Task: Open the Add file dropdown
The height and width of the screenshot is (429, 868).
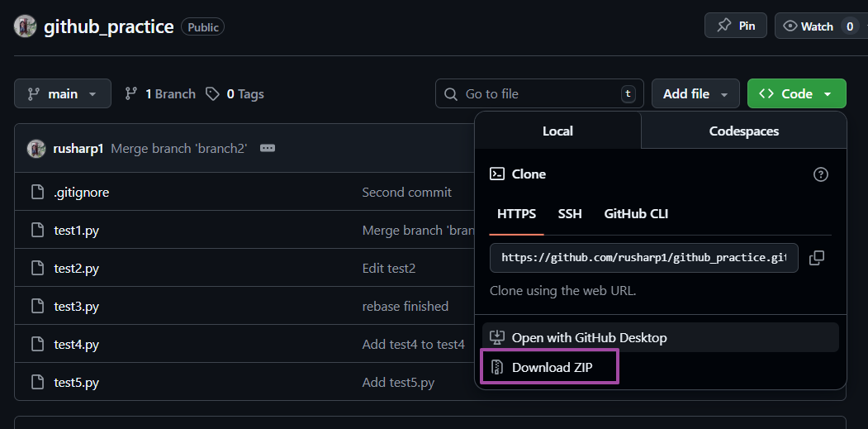Action: click(695, 93)
